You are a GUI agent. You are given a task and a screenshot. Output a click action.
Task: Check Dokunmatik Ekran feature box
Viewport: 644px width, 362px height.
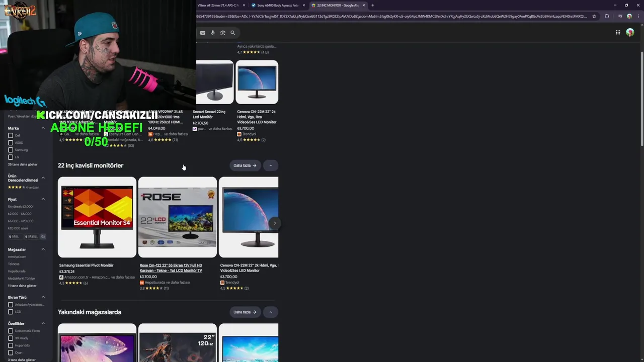[10, 331]
